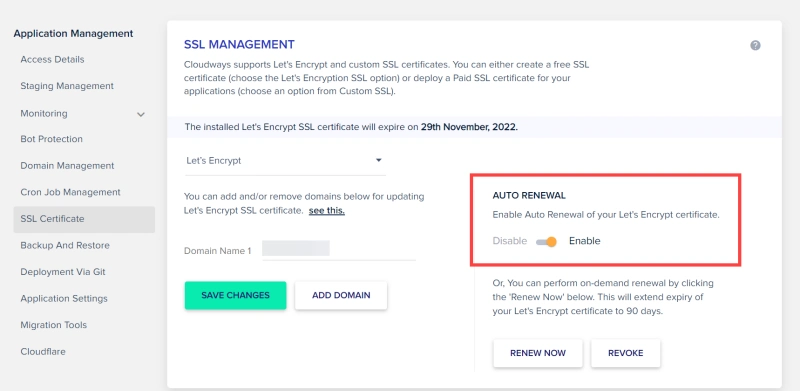
Task: Go to Deployment Via Git
Action: (63, 272)
